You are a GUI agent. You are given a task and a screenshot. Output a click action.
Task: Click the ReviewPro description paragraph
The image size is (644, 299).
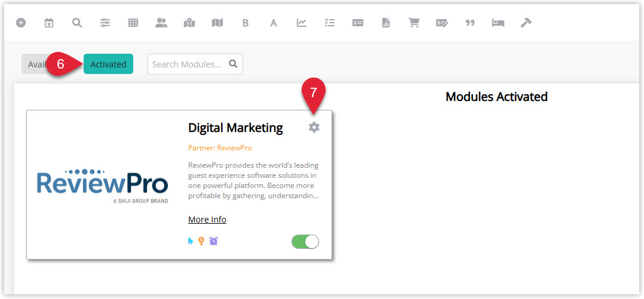tap(253, 180)
